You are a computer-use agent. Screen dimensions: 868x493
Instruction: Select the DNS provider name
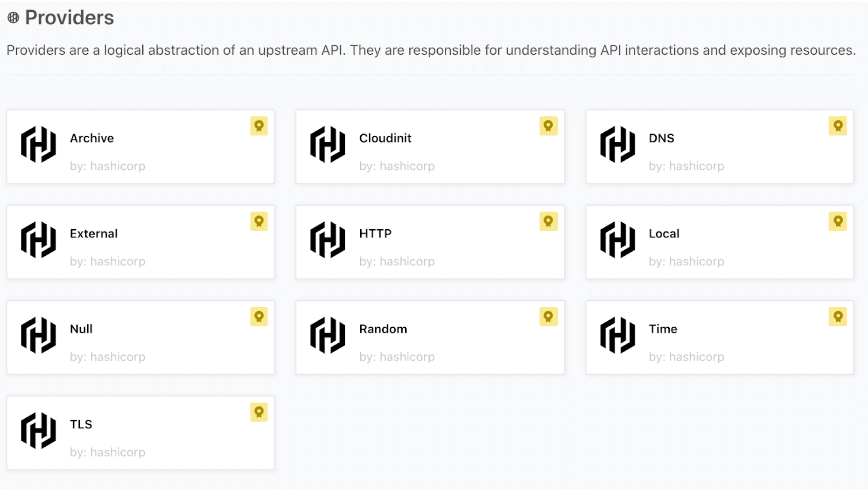pos(661,138)
